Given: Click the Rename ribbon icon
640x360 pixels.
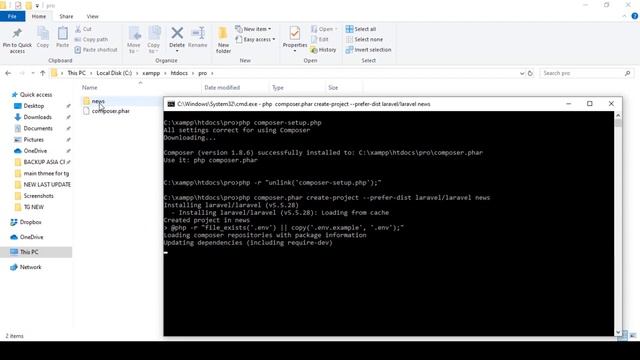Looking at the screenshot, I should point(198,33).
